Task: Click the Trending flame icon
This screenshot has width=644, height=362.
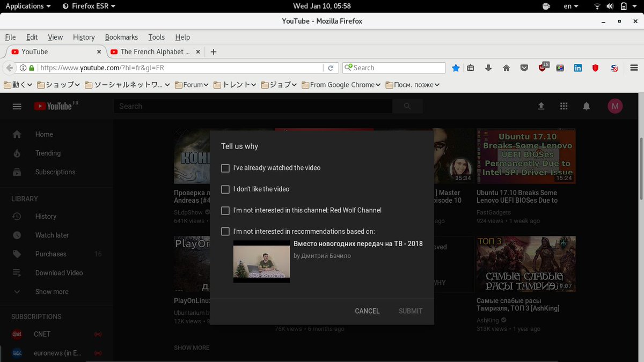Action: [x=17, y=153]
